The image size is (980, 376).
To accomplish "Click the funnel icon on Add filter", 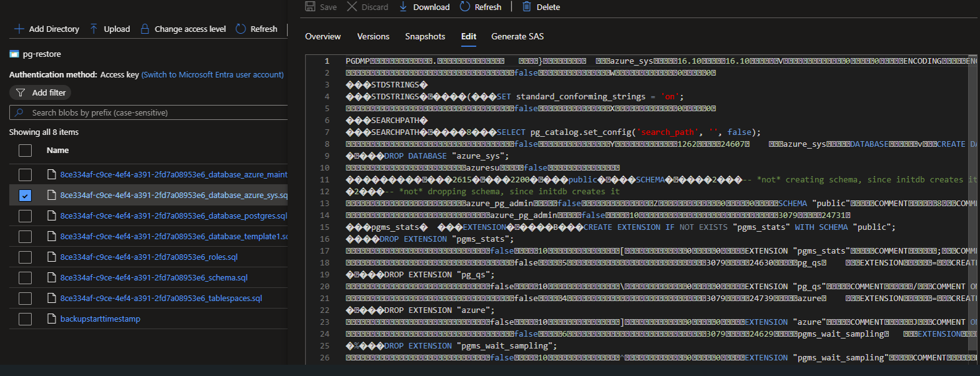I will pos(21,92).
